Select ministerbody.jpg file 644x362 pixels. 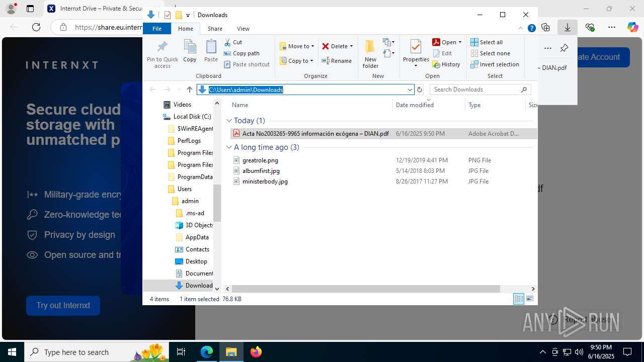point(265,182)
